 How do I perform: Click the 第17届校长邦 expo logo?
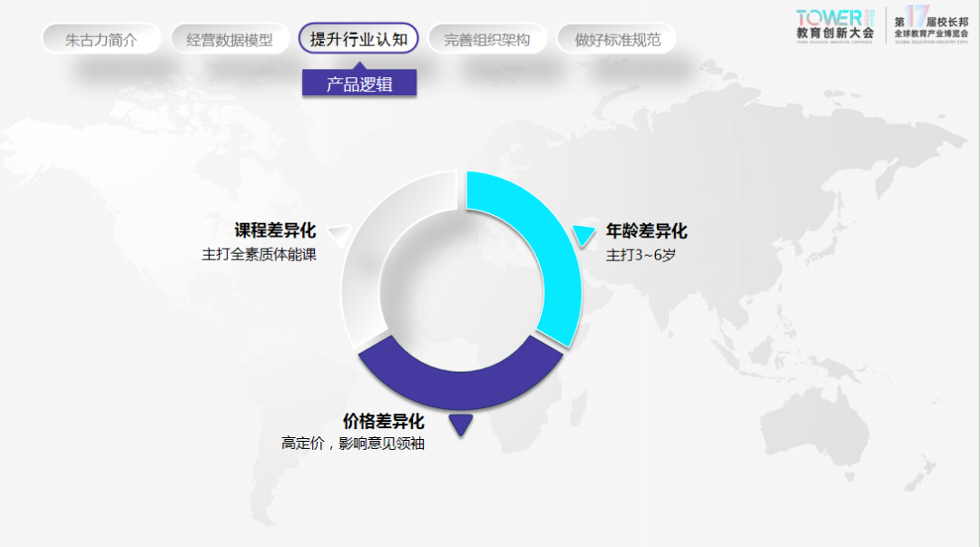(930, 24)
